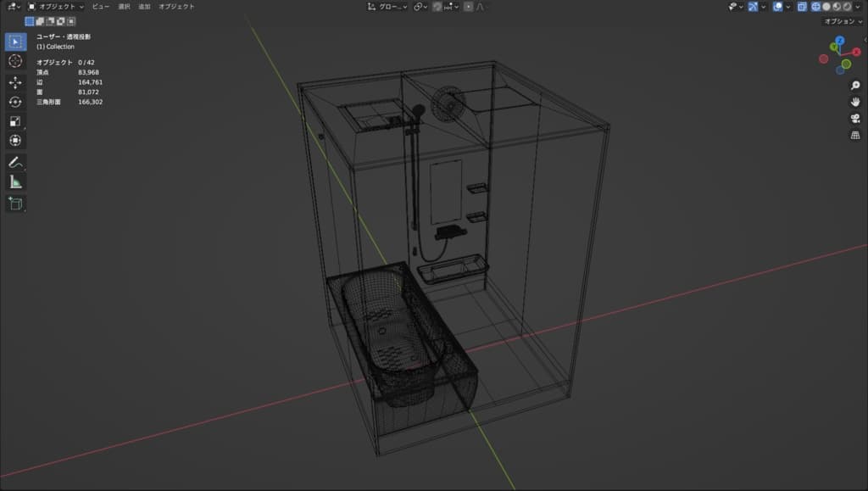
Task: Open the 追加 menu
Action: pos(144,7)
